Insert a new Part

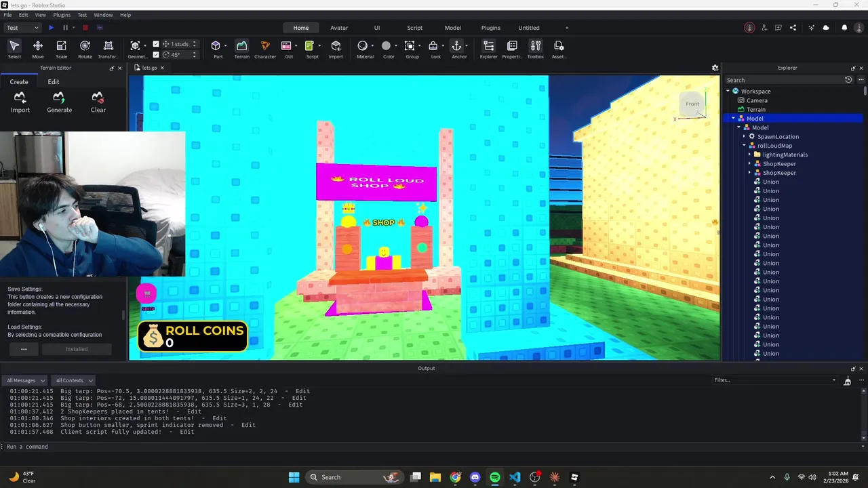tap(218, 49)
